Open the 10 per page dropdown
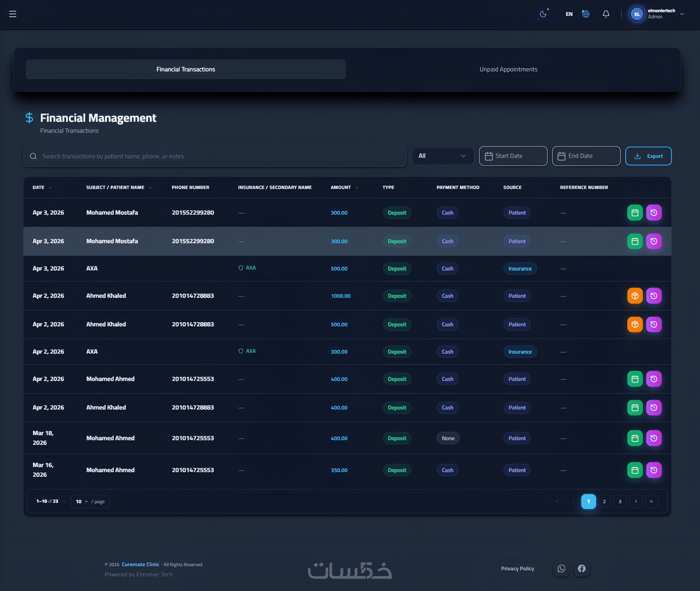 point(82,502)
